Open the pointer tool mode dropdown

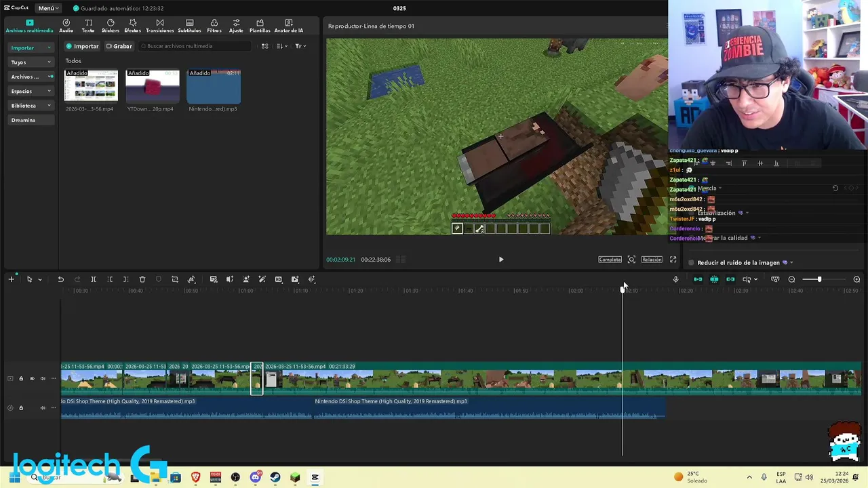(40, 279)
